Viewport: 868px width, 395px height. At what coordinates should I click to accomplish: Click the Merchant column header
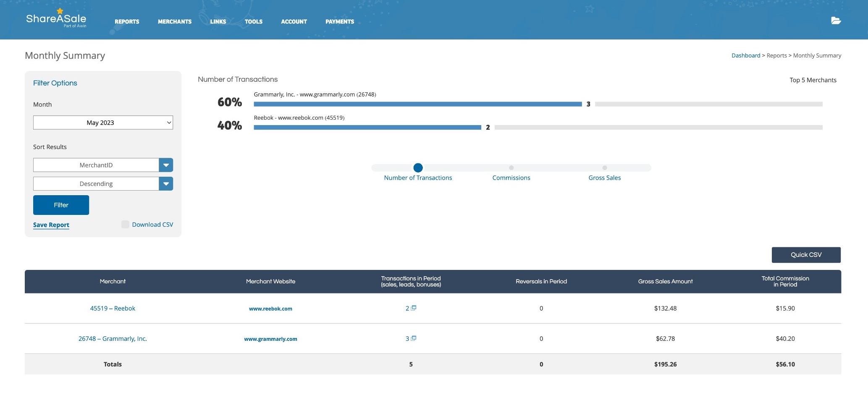click(113, 281)
